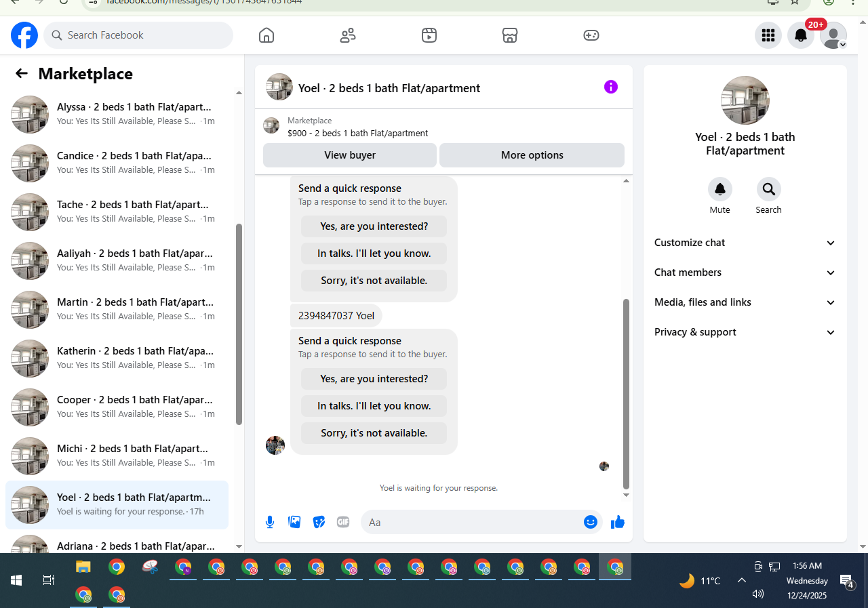This screenshot has width=868, height=608.
Task: Send lower 'Yes, are you interested?' response
Action: pos(374,379)
